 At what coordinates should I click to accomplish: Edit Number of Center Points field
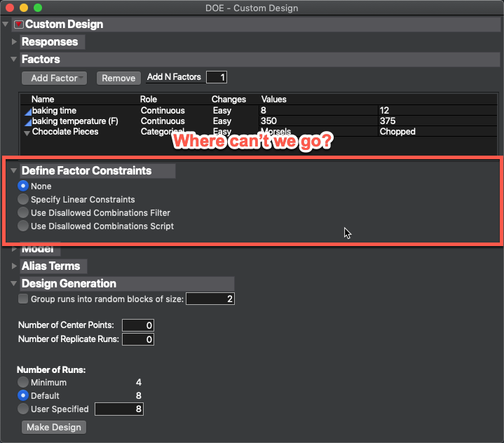[138, 325]
